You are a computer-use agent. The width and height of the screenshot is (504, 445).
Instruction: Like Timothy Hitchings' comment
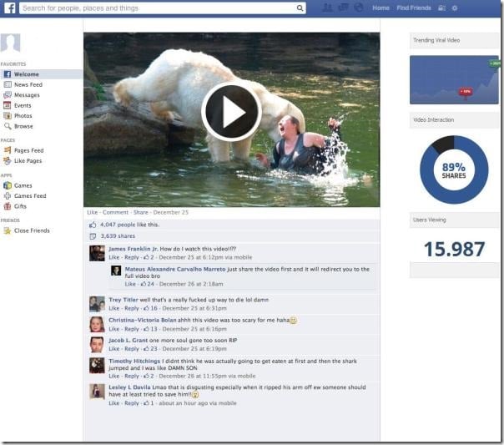[x=114, y=376]
